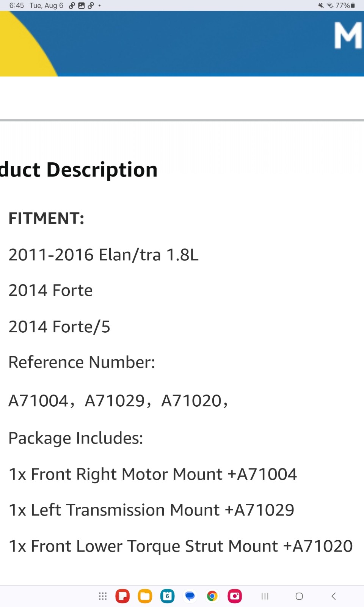This screenshot has height=607, width=364.
Task: Tap the home navigation button
Action: click(x=299, y=596)
